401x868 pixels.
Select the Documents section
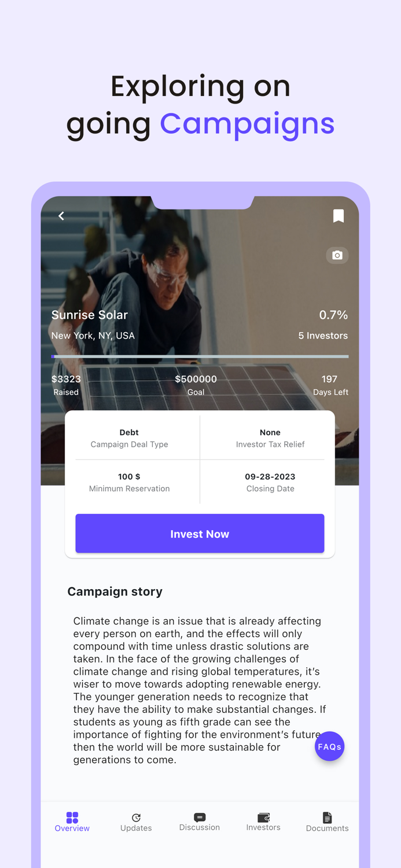click(x=327, y=822)
